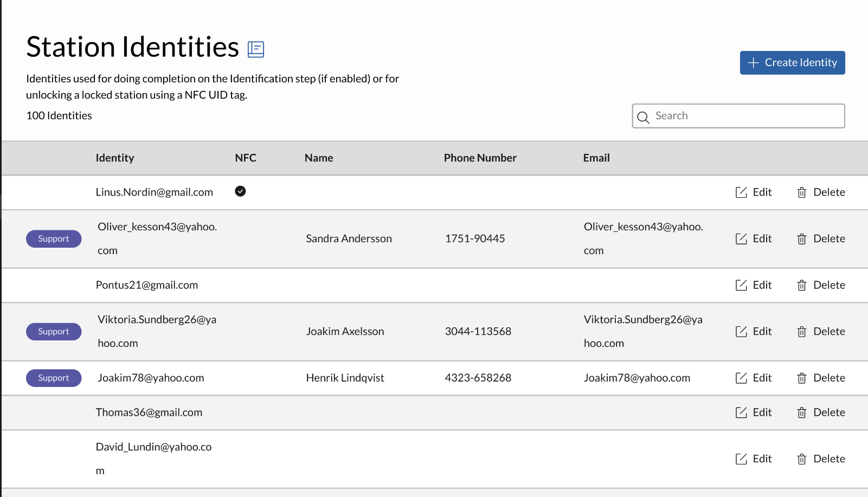The width and height of the screenshot is (868, 497).
Task: Click the NFC column header
Action: (246, 158)
